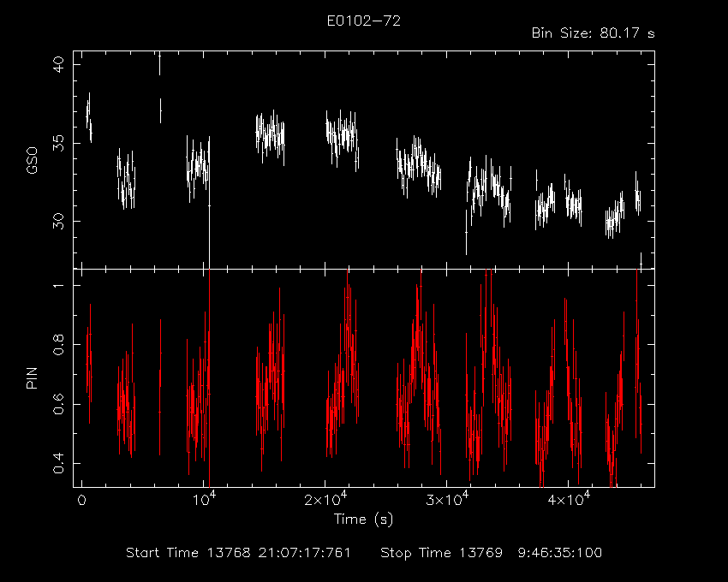The image size is (728, 582).
Task: Click the time axis label 10^4
Action: (x=204, y=498)
